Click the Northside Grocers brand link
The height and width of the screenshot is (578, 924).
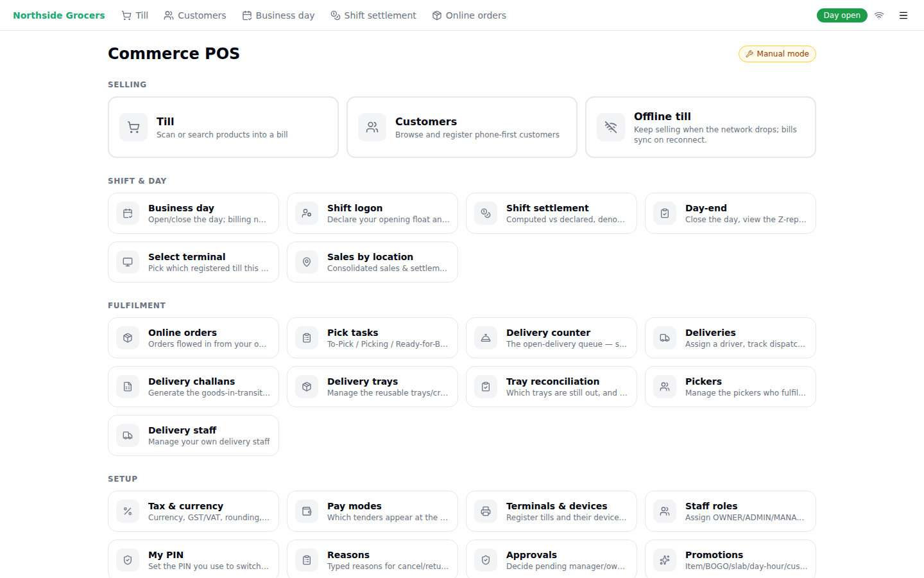[x=59, y=15]
